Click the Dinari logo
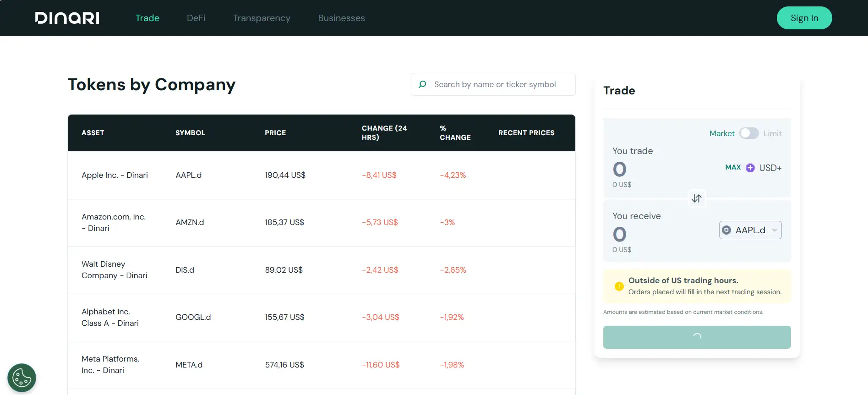This screenshot has height=395, width=868. [67, 18]
